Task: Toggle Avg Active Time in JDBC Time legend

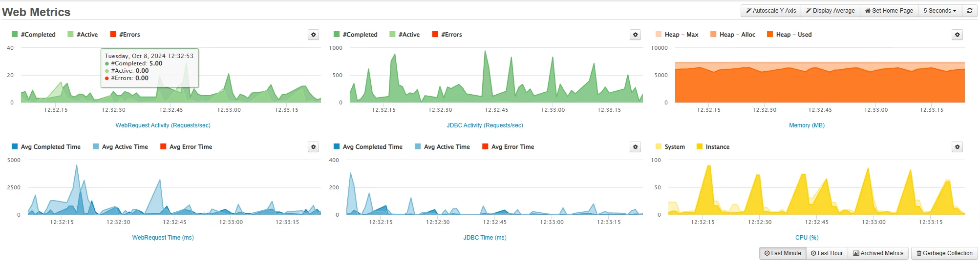Action: [x=442, y=147]
